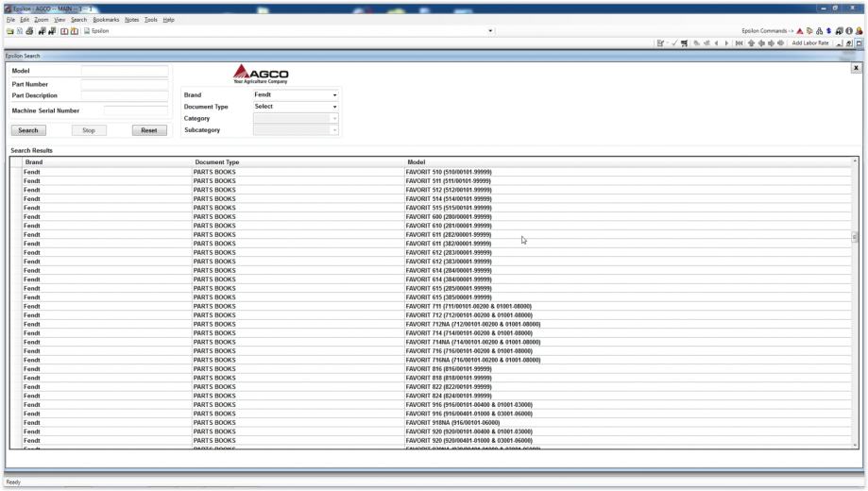Open the Zoom menu
This screenshot has height=491, width=868.
tap(41, 20)
